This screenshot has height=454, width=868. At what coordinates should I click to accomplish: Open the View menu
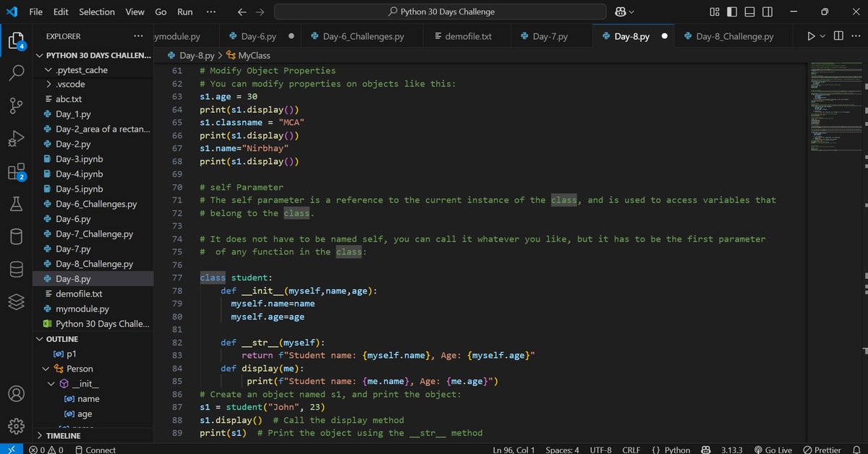click(x=135, y=12)
